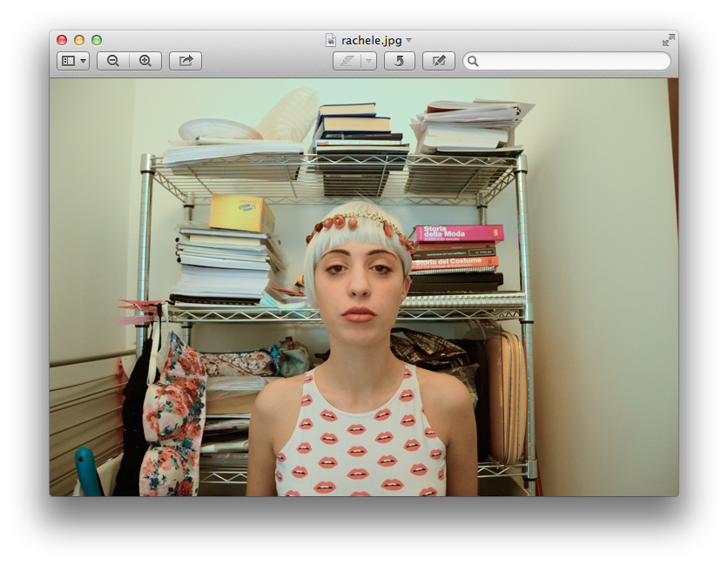Enter full screen using the arrows icon
The height and width of the screenshot is (565, 728).
coord(668,40)
